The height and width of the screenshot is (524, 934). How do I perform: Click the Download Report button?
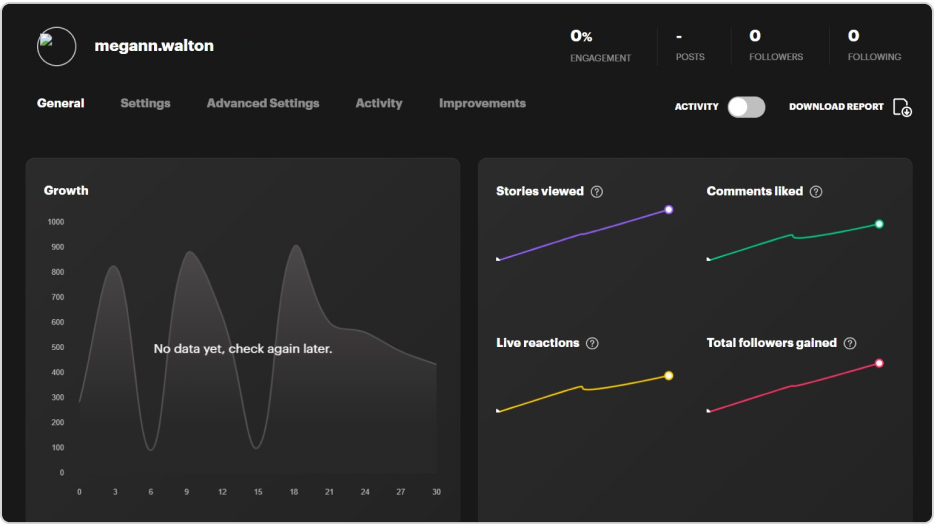coord(836,107)
